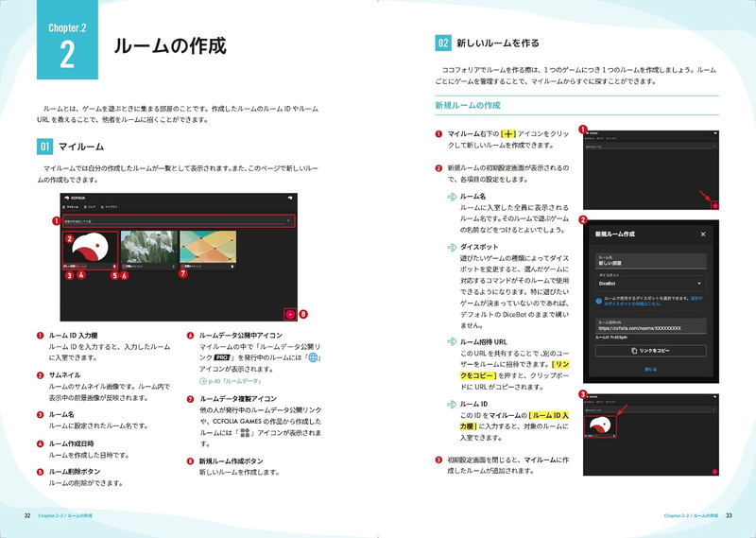Open the bird thumbnail room in the step 3 screenshot
The width and height of the screenshot is (756, 538).
pyautogui.click(x=600, y=425)
